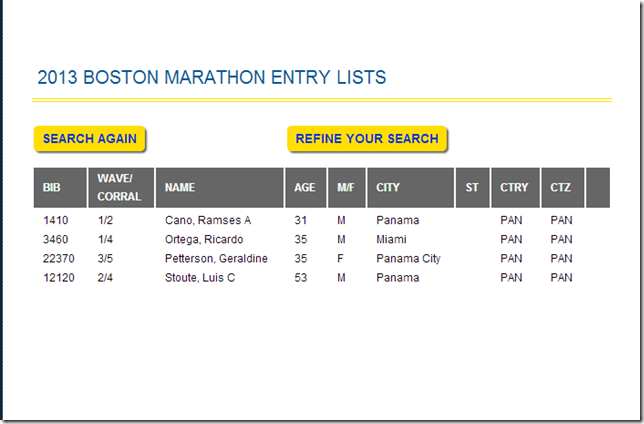Screen dimensions: 644x424
Task: Select wave/corral 1/2 cell
Action: [105, 220]
